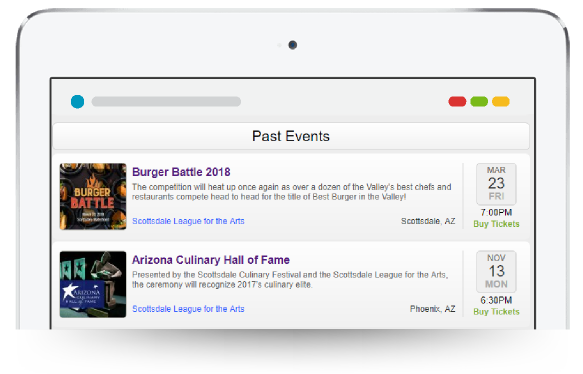The width and height of the screenshot is (583, 374).
Task: Click the Scottsdale, AZ location text
Action: (x=428, y=221)
